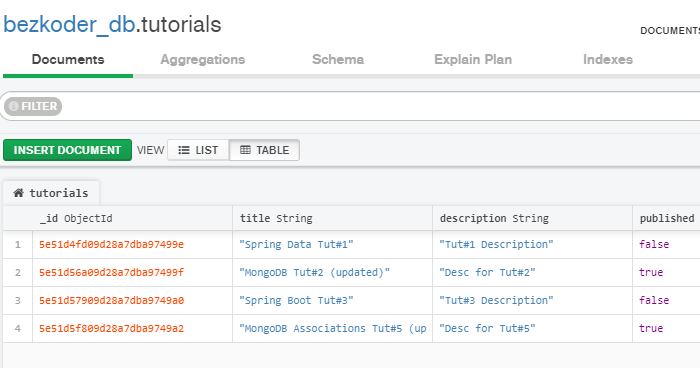Click the title String column header

(x=333, y=218)
